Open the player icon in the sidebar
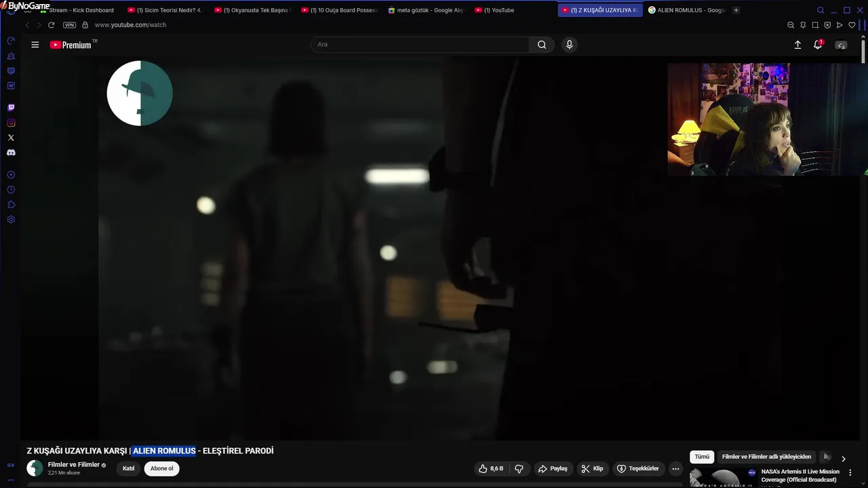This screenshot has height=488, width=868. pos(11,175)
